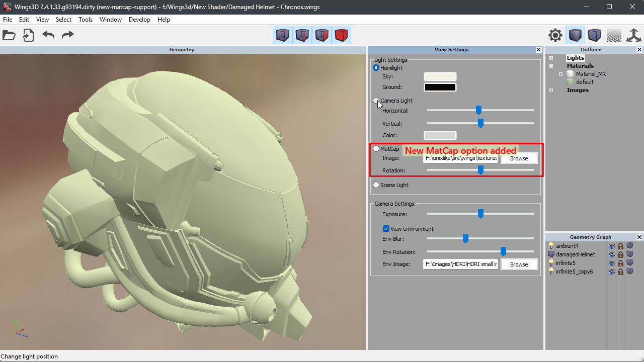Click the Env Image path field

click(x=461, y=264)
